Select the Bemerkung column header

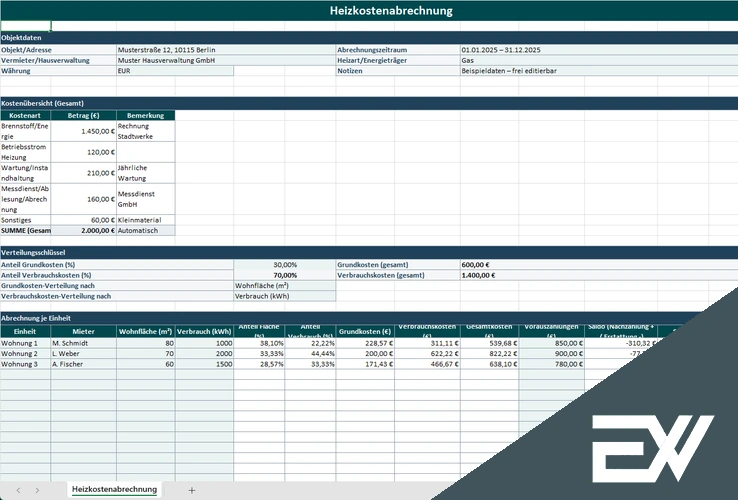pos(145,115)
